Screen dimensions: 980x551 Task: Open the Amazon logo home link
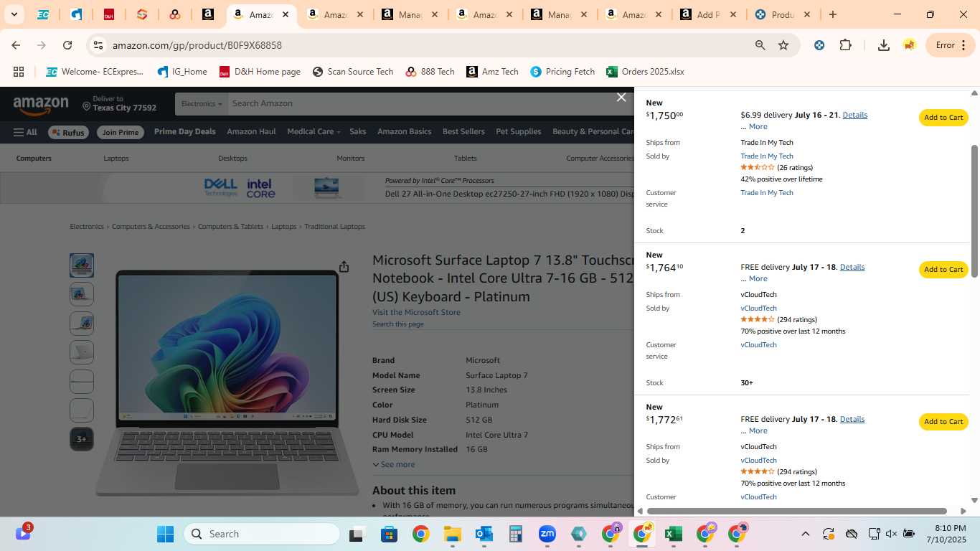pyautogui.click(x=41, y=105)
